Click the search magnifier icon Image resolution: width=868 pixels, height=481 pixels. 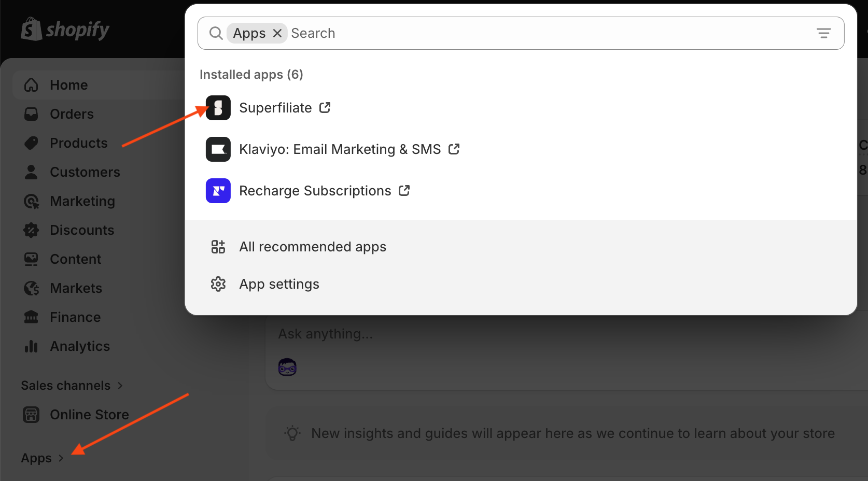[216, 33]
